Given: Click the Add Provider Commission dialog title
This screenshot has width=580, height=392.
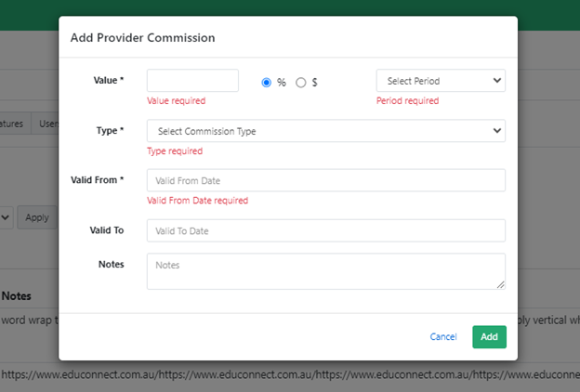Looking at the screenshot, I should [142, 38].
